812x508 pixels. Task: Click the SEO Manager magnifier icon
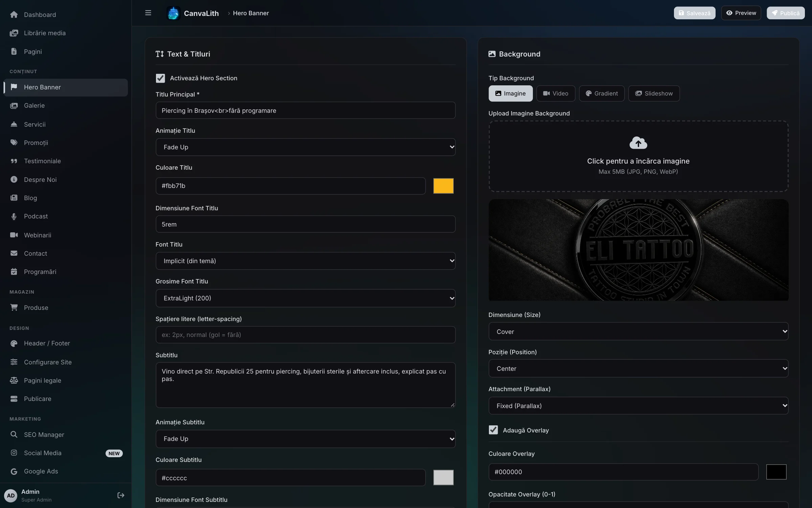14,435
